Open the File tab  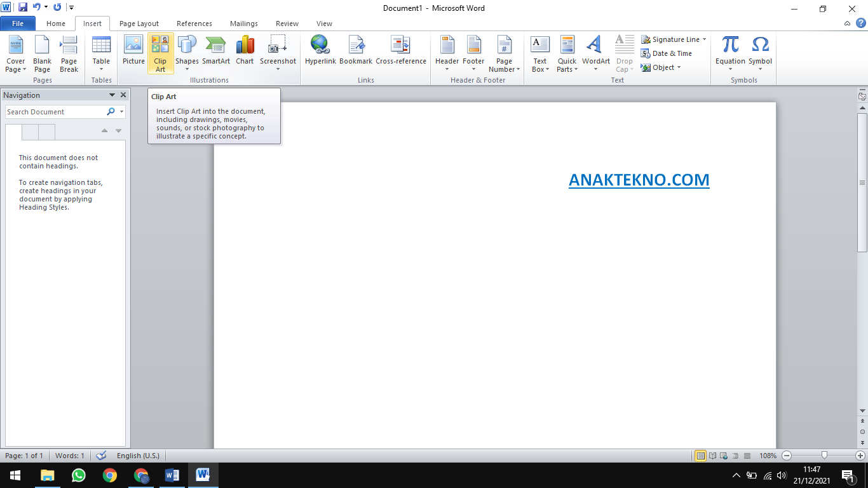(18, 24)
